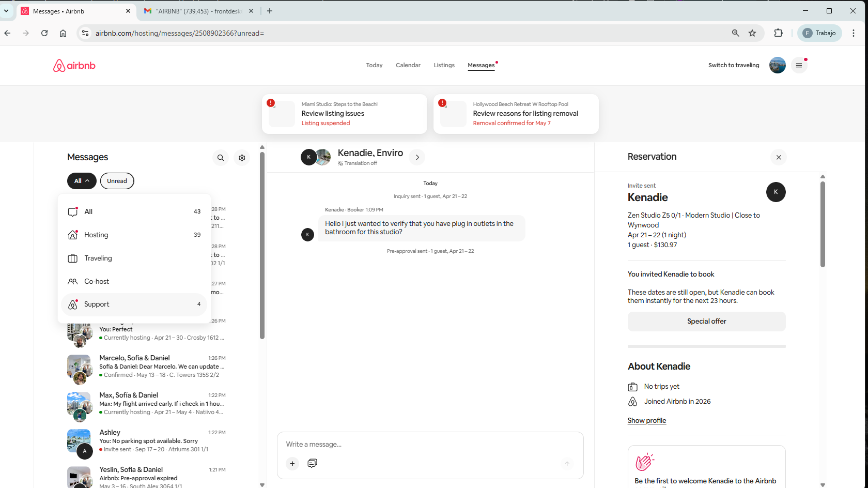Open the browser Extensions icon
Viewport: 868px width, 488px height.
[778, 33]
